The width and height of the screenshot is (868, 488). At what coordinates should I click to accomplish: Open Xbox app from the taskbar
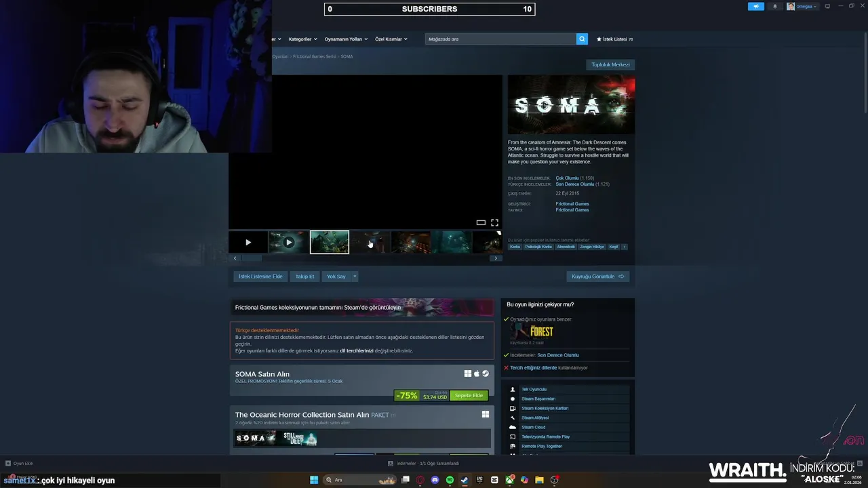(509, 480)
